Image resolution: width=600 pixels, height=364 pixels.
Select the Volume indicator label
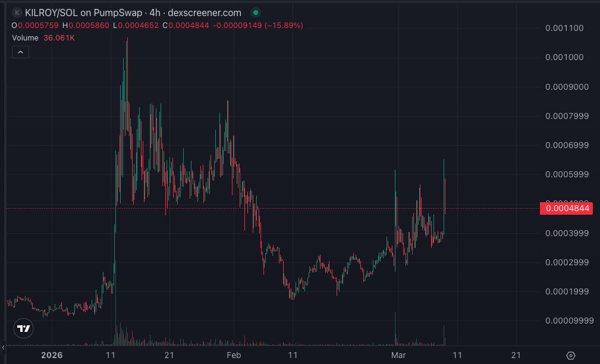25,38
